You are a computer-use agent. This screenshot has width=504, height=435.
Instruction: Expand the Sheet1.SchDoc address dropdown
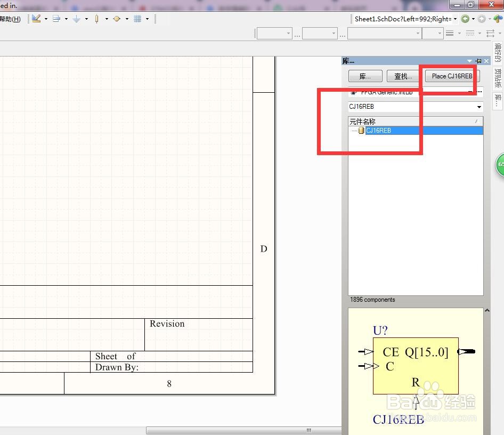(455, 19)
